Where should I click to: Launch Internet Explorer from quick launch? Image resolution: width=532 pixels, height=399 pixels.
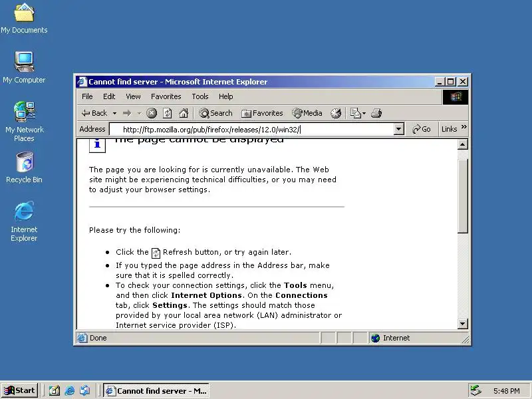[x=70, y=390]
